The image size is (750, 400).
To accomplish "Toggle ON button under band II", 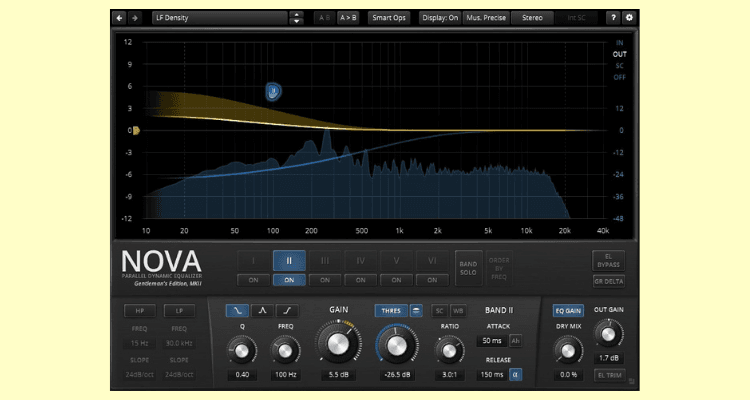I will [289, 280].
